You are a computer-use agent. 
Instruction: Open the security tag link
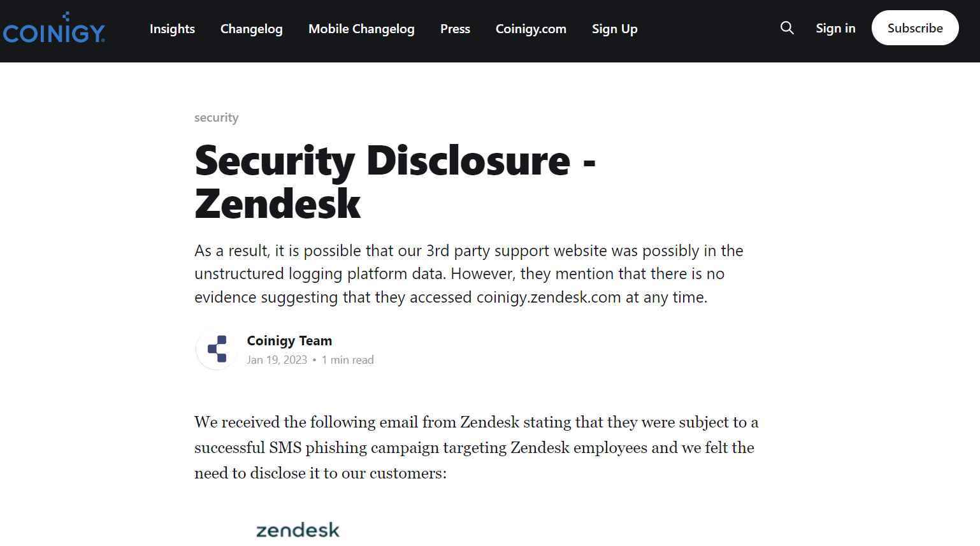217,117
